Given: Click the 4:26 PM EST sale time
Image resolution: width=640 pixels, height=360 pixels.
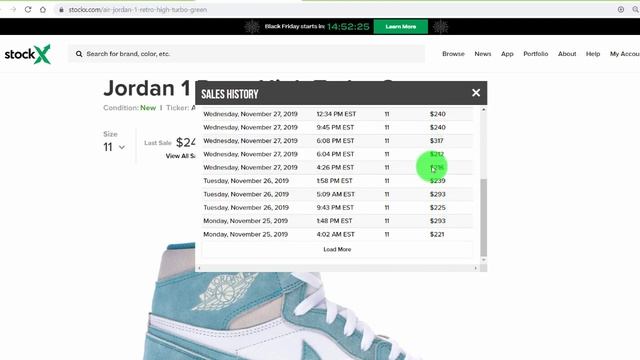Looking at the screenshot, I should pos(335,167).
